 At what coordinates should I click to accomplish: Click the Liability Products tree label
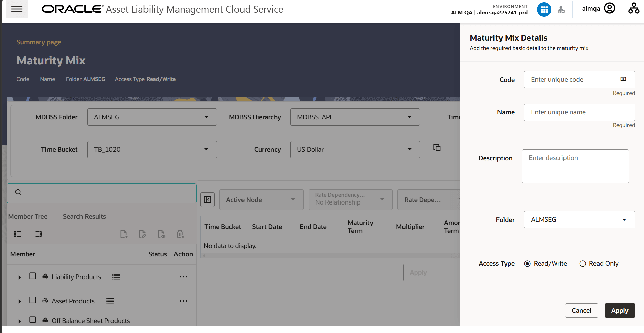[x=76, y=277]
